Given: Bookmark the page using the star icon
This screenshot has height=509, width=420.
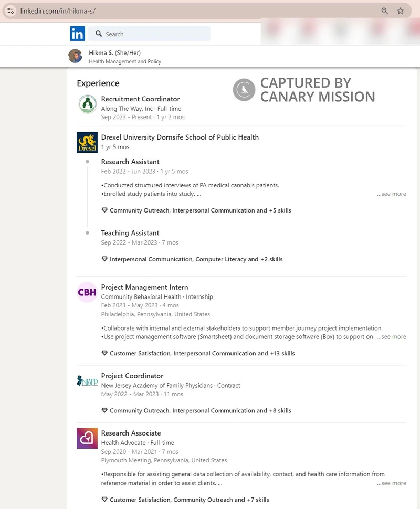Looking at the screenshot, I should tap(401, 10).
